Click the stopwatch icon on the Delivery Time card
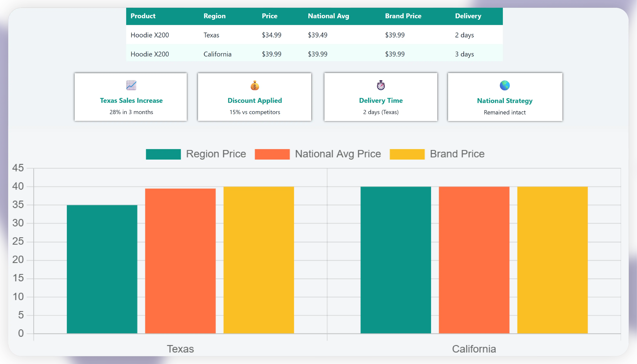The image size is (637, 364). pyautogui.click(x=381, y=85)
